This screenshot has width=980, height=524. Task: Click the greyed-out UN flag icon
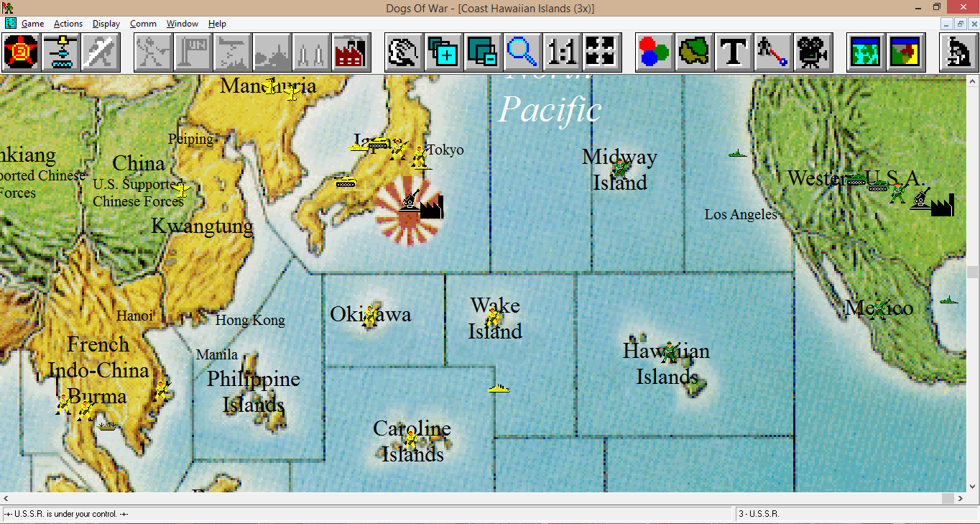[x=193, y=52]
